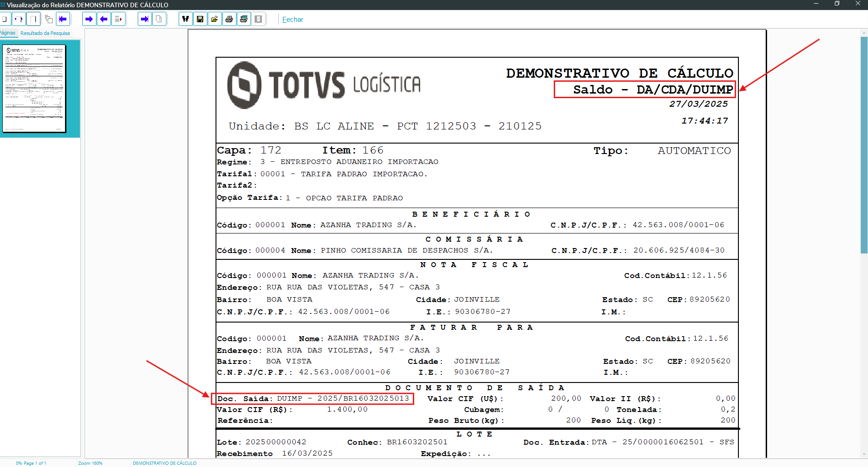Click the report time '17:44:17'
The image size is (868, 467).
pos(705,121)
